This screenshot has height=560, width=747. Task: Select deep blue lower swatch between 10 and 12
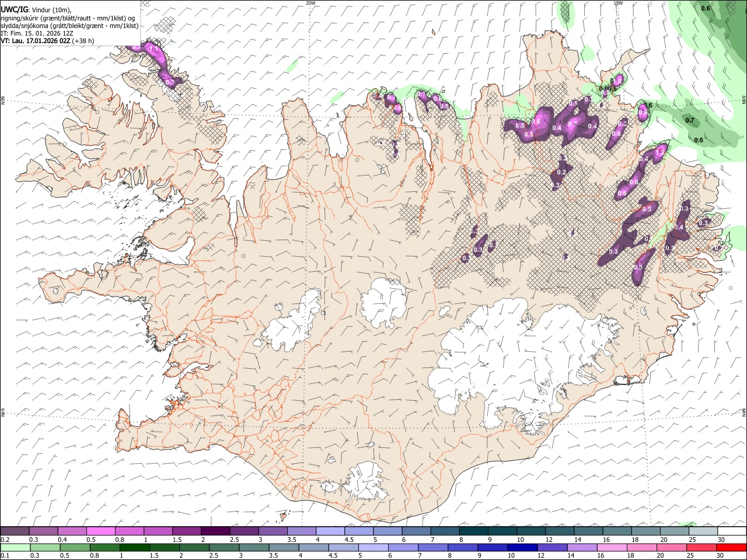pyautogui.click(x=522, y=548)
